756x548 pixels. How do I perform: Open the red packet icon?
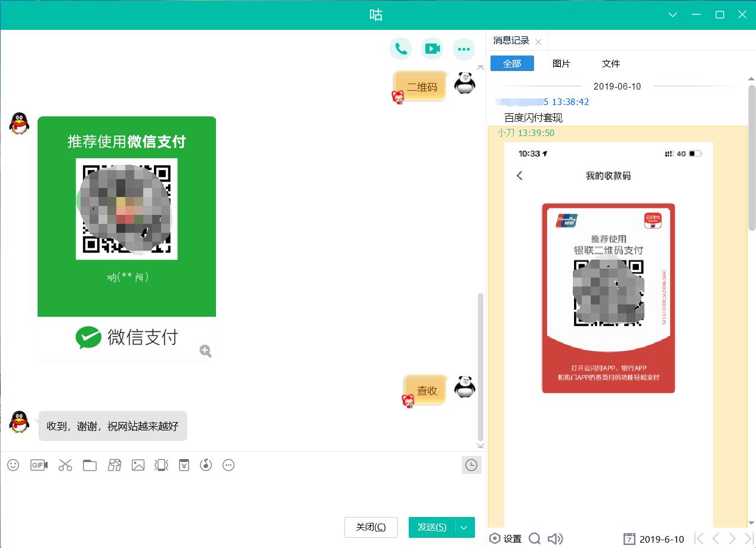[x=184, y=465]
